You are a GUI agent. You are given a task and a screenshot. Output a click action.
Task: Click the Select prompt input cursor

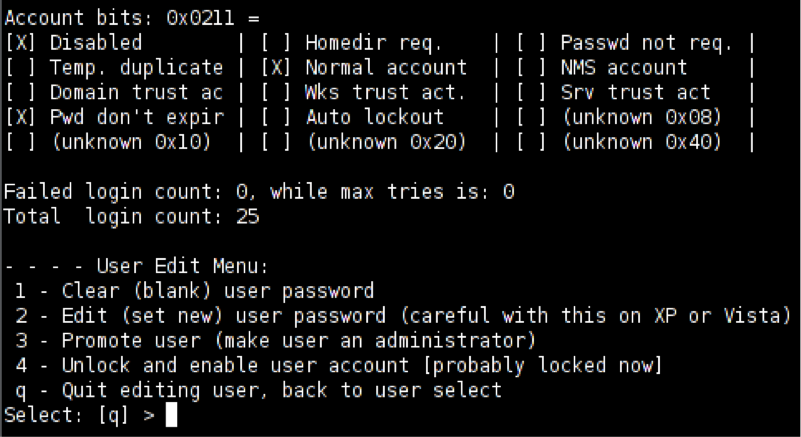point(171,414)
